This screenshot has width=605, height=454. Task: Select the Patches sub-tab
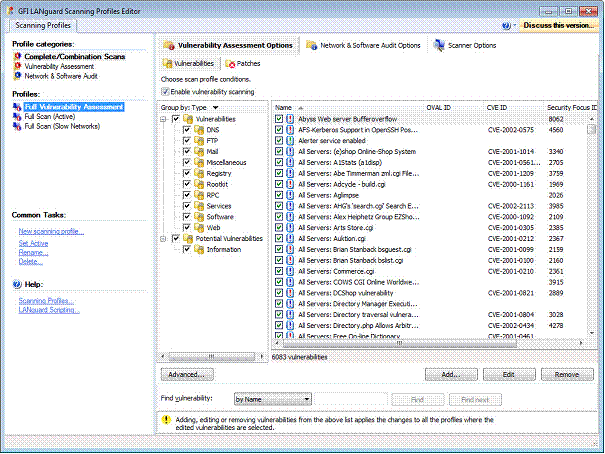(x=243, y=63)
